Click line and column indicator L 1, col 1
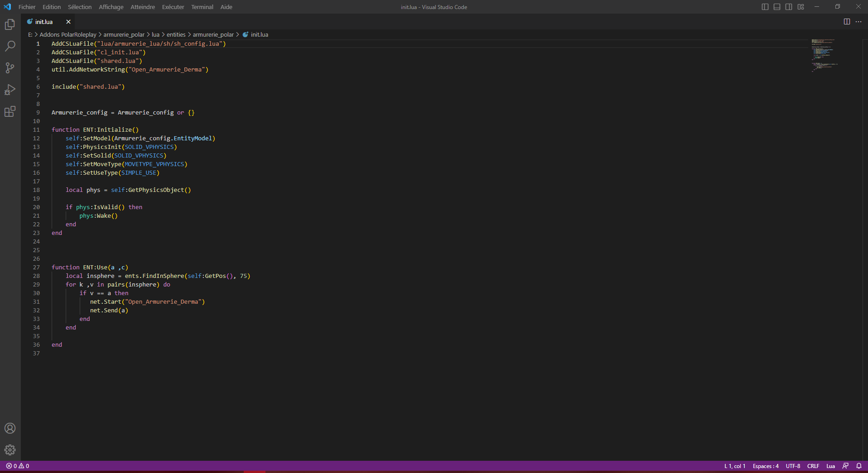Viewport: 868px width, 473px height. pyautogui.click(x=735, y=466)
